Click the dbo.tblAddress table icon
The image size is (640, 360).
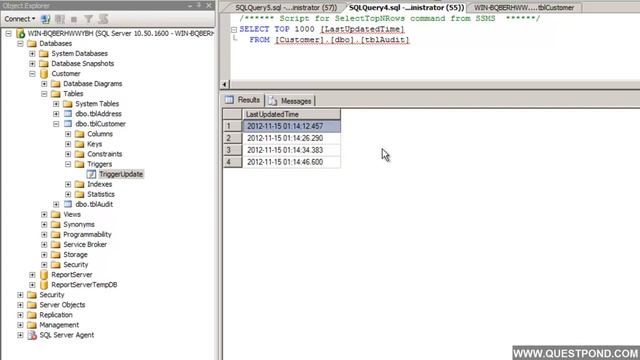(68, 114)
